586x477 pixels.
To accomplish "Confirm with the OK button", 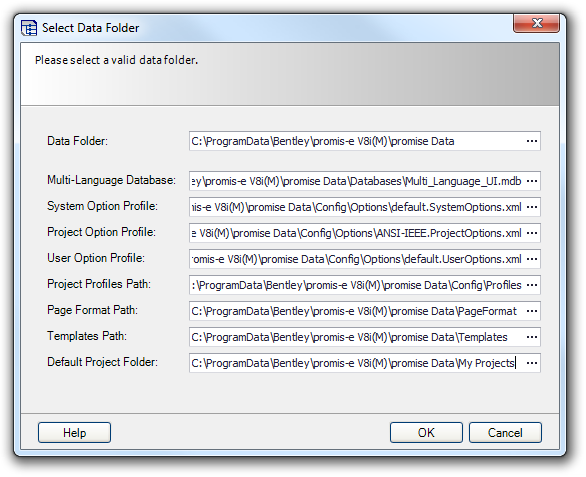I will tap(426, 433).
